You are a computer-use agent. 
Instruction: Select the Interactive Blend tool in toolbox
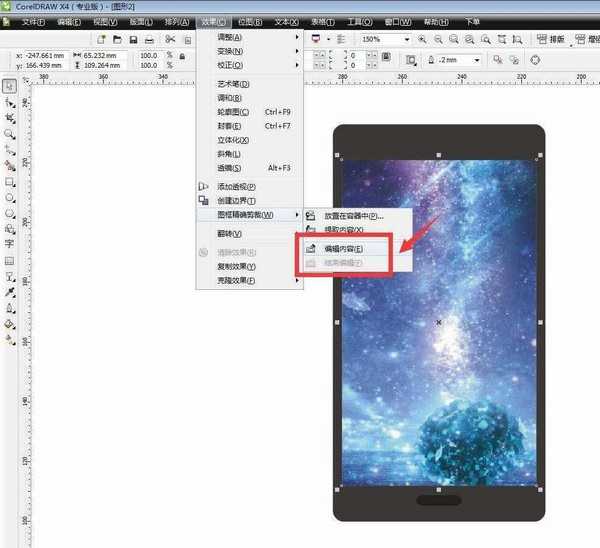pos(10,277)
